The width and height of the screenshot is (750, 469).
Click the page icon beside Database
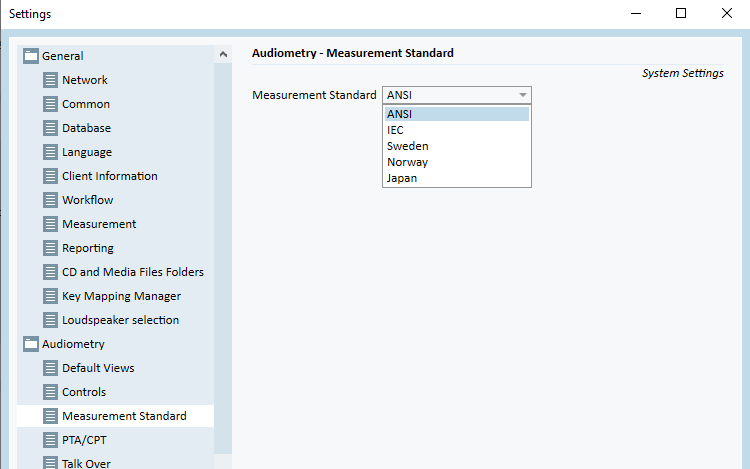(50, 128)
